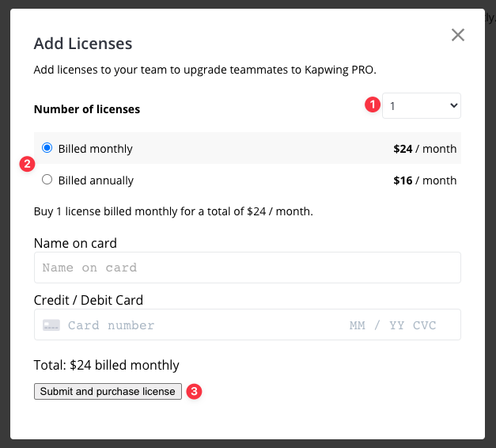Screen dimensions: 496x448
Task: Focus the Card number field
Action: (x=198, y=325)
